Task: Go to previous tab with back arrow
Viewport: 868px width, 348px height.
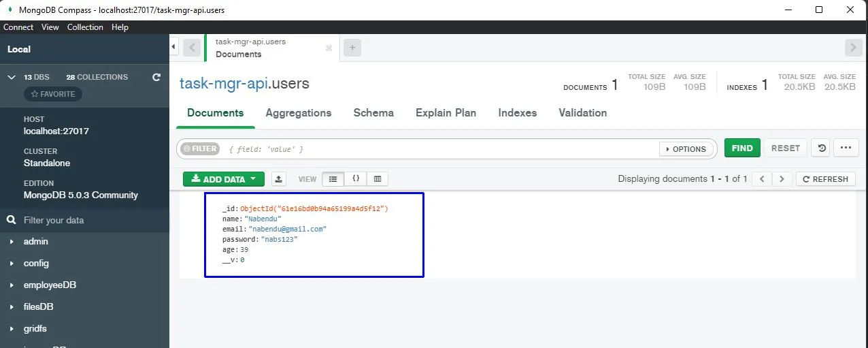Action: point(192,48)
